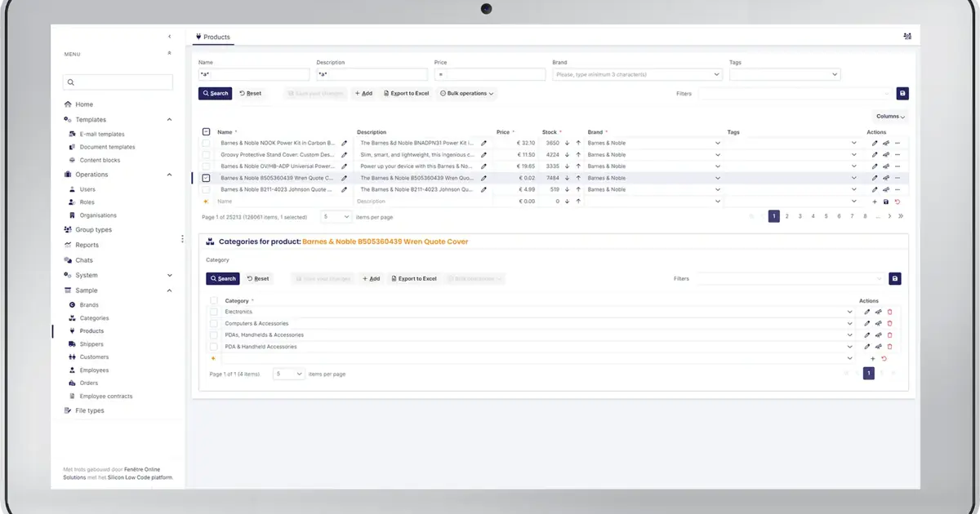Image resolution: width=980 pixels, height=514 pixels.
Task: Expand the Columns dropdown
Action: pos(889,116)
